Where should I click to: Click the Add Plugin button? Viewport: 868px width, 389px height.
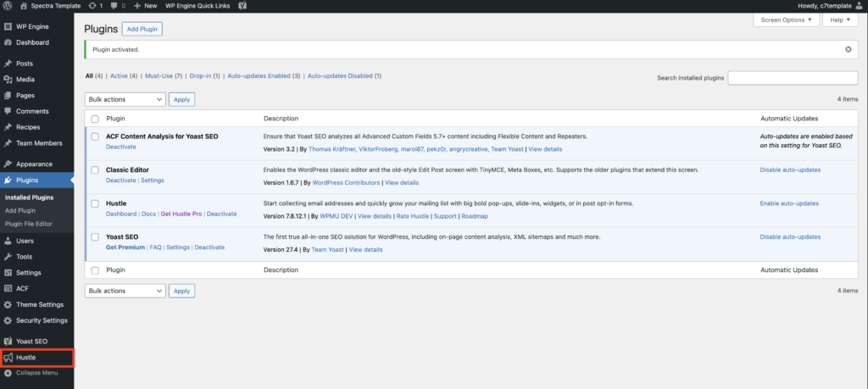[142, 29]
